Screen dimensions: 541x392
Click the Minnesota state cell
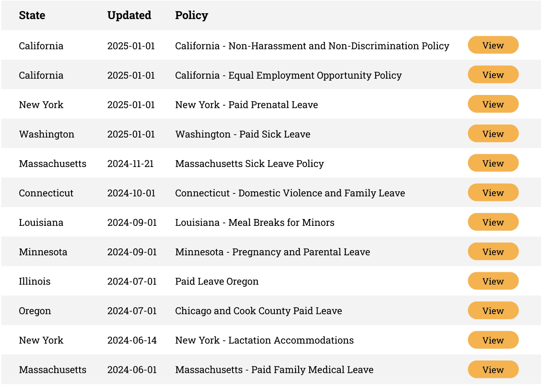(43, 252)
